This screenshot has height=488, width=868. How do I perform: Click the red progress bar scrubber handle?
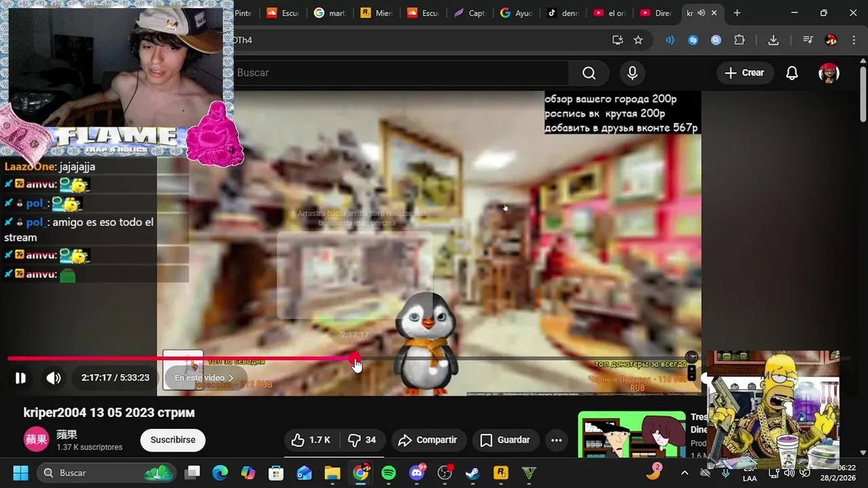355,359
